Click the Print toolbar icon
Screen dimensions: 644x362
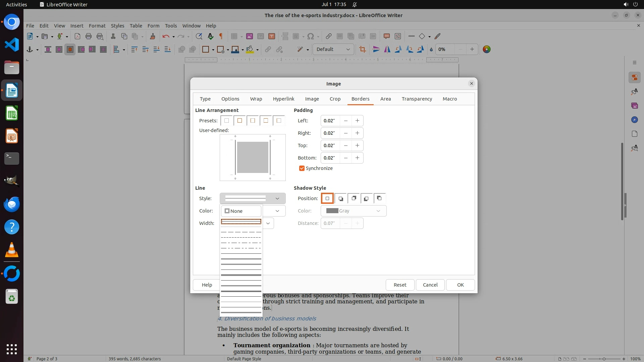coord(89,36)
